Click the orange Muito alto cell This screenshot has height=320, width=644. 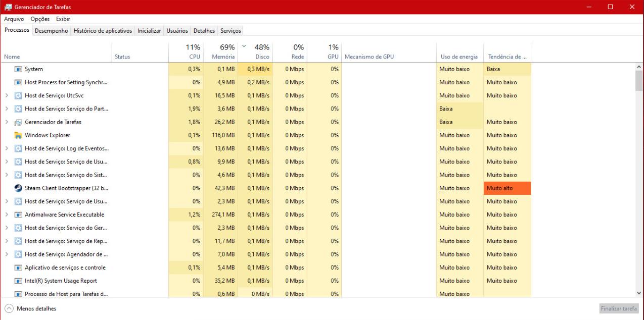(x=508, y=188)
